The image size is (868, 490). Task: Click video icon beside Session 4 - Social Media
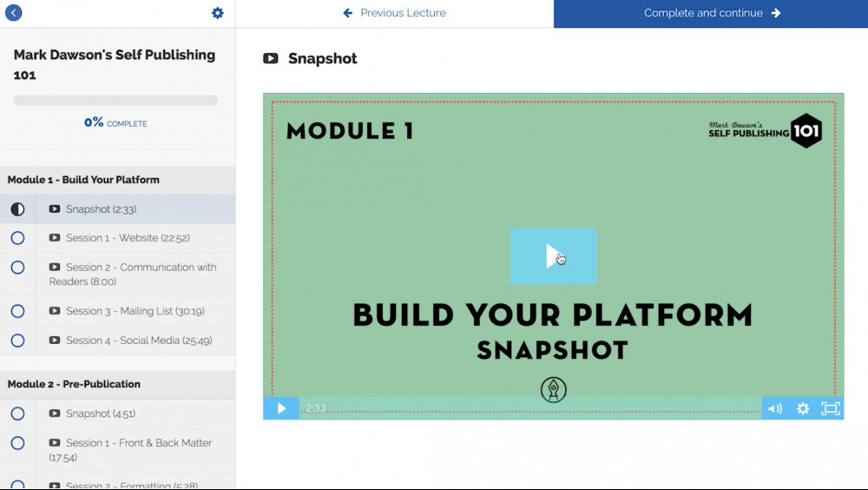tap(54, 341)
